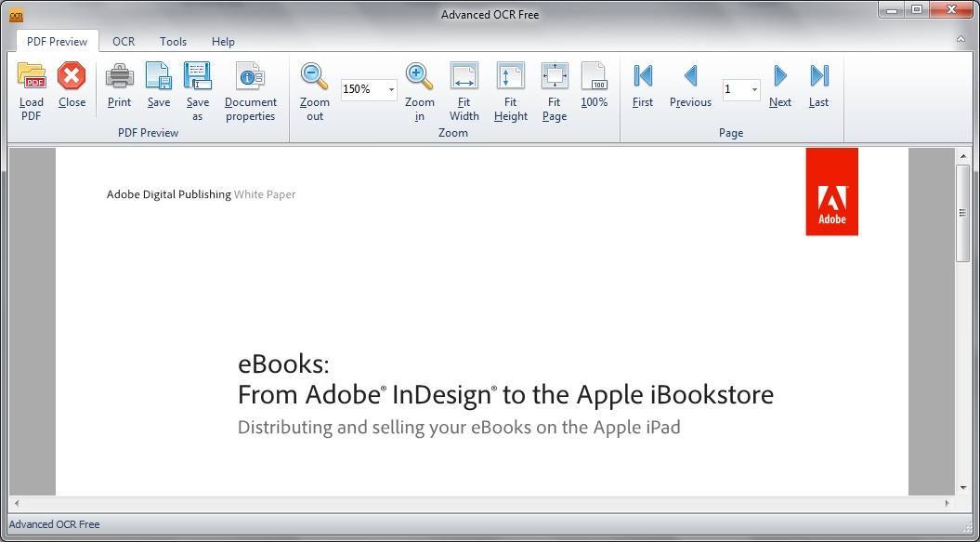980x542 pixels.
Task: Open Save as
Action: click(197, 89)
